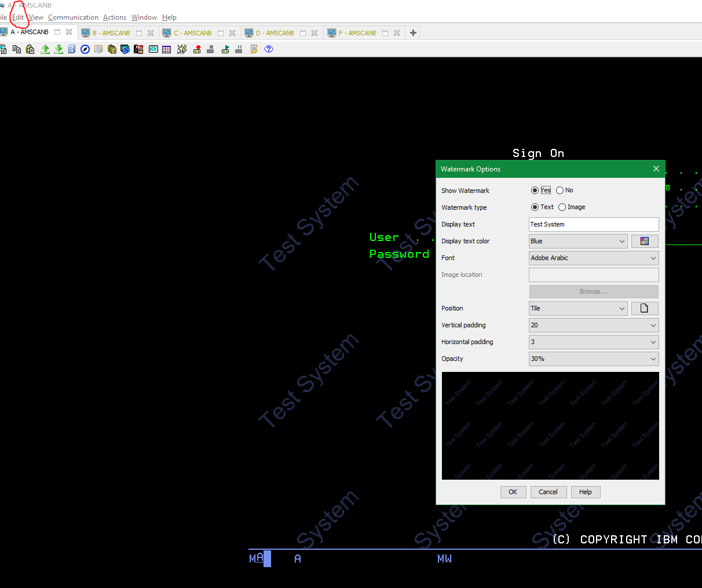Click the yellow notes icon in the toolbar

point(254,49)
